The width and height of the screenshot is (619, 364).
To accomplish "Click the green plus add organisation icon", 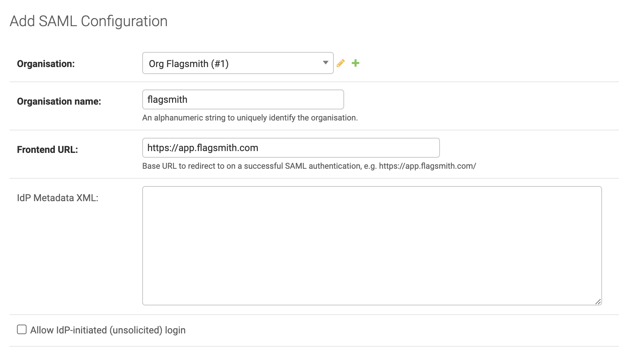I will click(x=356, y=63).
